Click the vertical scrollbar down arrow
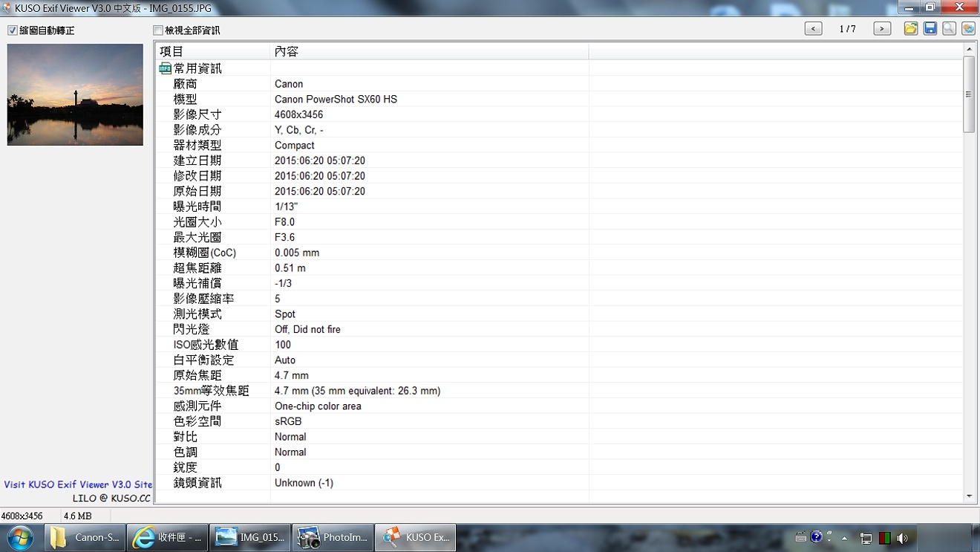 pyautogui.click(x=969, y=496)
